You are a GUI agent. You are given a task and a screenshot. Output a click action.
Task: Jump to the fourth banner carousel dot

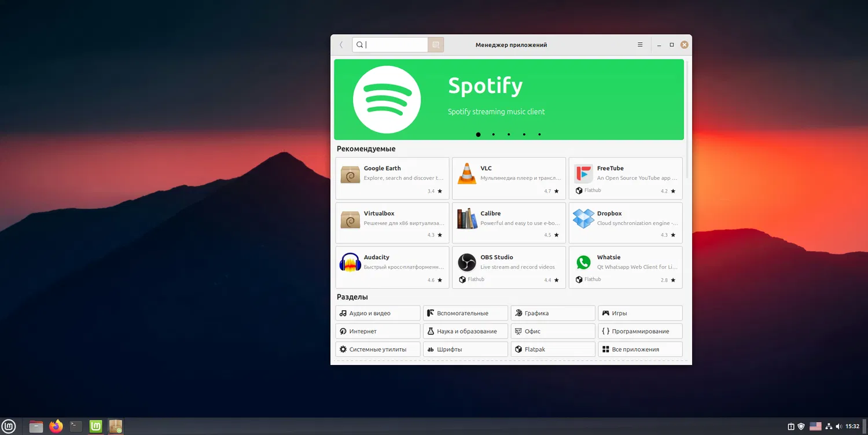[524, 134]
